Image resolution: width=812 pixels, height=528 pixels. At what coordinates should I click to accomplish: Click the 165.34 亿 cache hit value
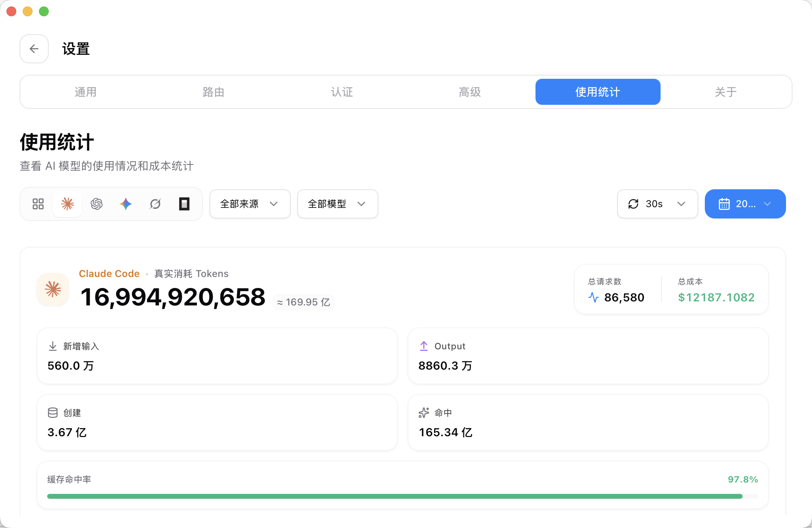[x=446, y=433]
